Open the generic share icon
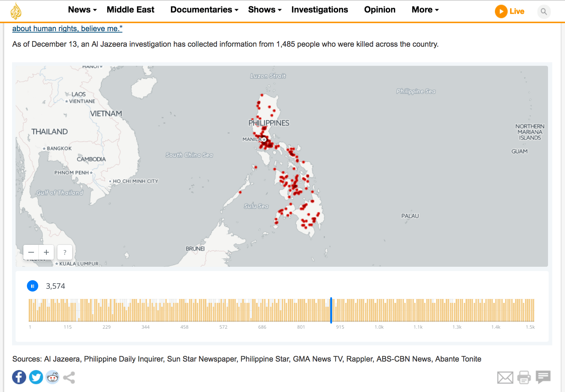Screen dimensions: 565x392 click(x=69, y=377)
